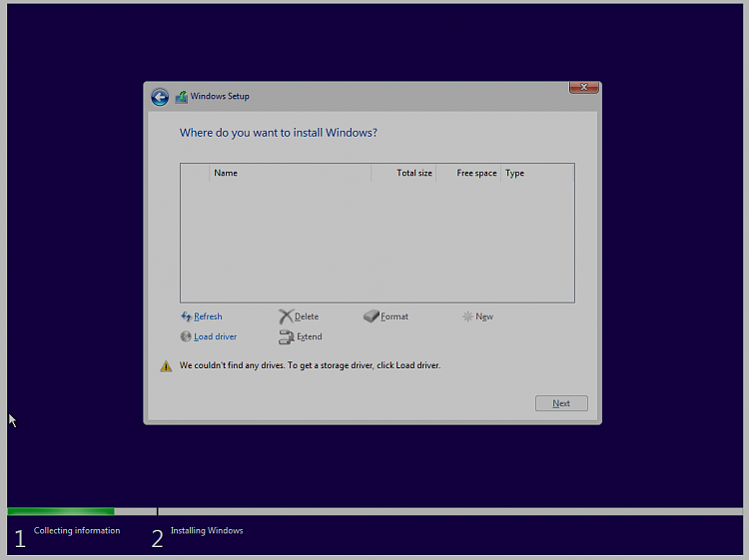Click the green setup progress bar
Viewport: 749px width, 560px height.
[x=61, y=511]
